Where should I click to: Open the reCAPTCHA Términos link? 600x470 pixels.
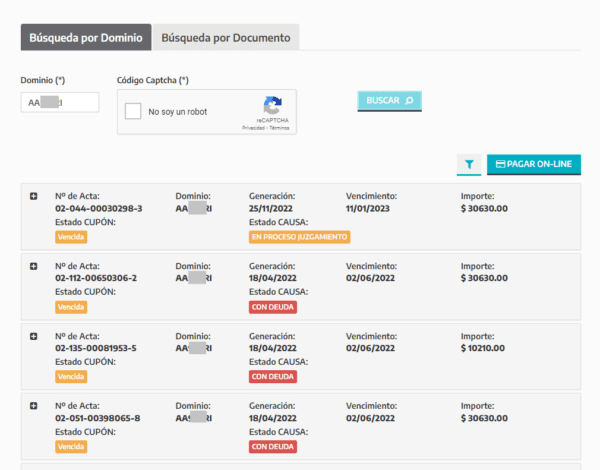point(279,128)
